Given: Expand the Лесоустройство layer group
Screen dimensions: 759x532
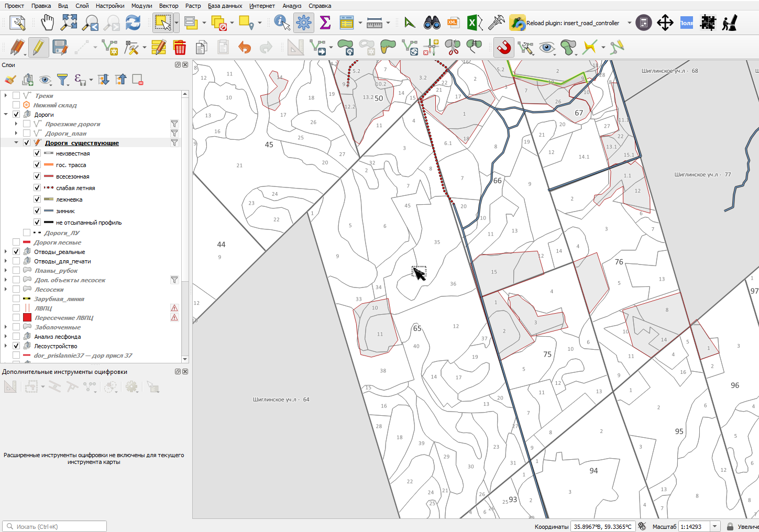Looking at the screenshot, I should tap(6, 346).
